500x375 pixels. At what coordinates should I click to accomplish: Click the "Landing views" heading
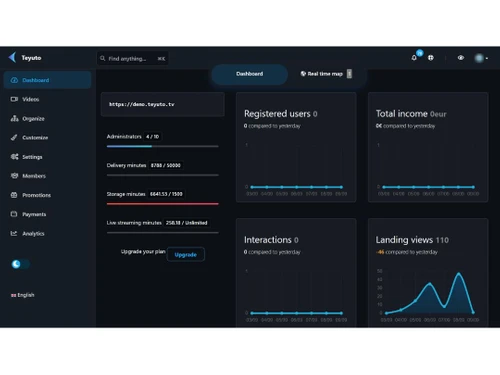tap(404, 240)
